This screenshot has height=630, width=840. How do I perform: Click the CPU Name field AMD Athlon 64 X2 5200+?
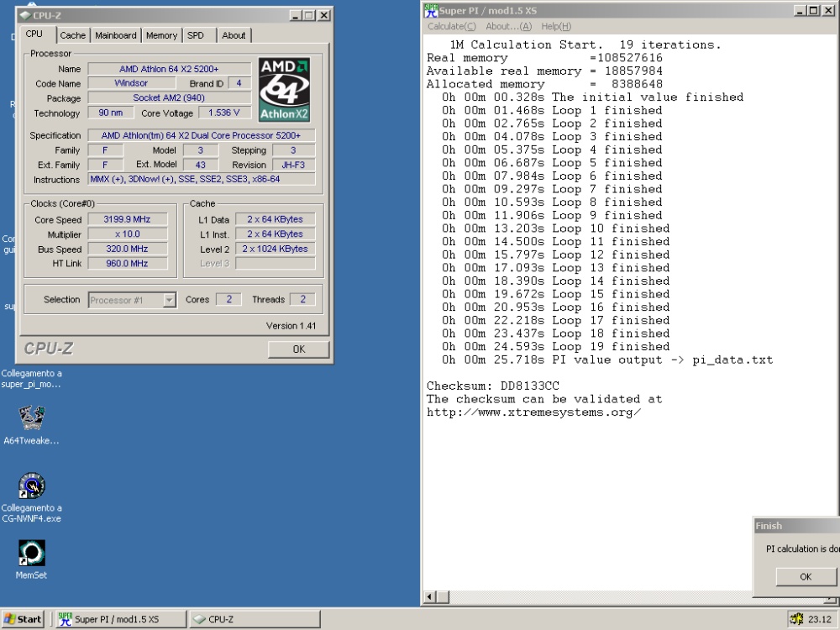pos(170,69)
